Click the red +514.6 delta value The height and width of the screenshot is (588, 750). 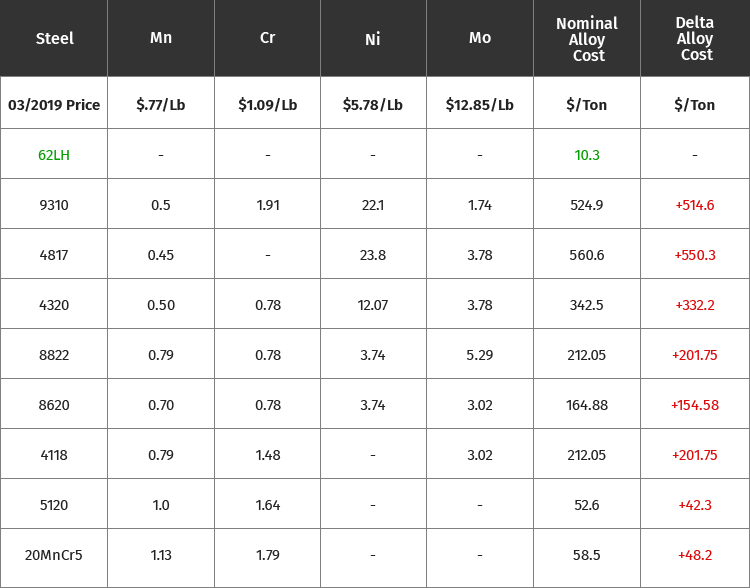coord(695,205)
